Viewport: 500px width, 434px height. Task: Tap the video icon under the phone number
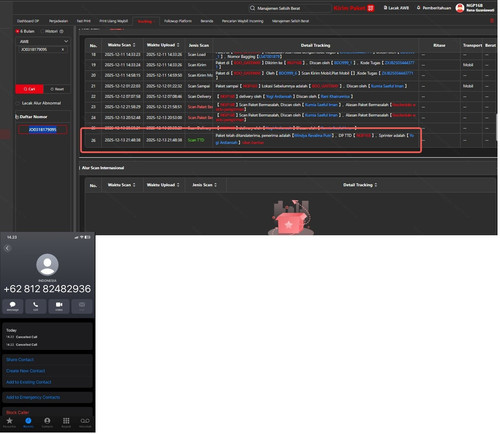click(x=59, y=306)
